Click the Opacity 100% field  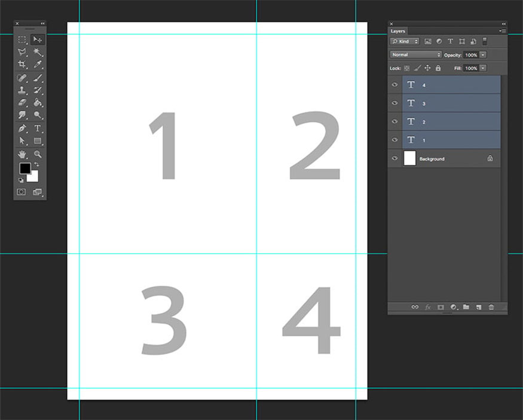click(x=471, y=55)
